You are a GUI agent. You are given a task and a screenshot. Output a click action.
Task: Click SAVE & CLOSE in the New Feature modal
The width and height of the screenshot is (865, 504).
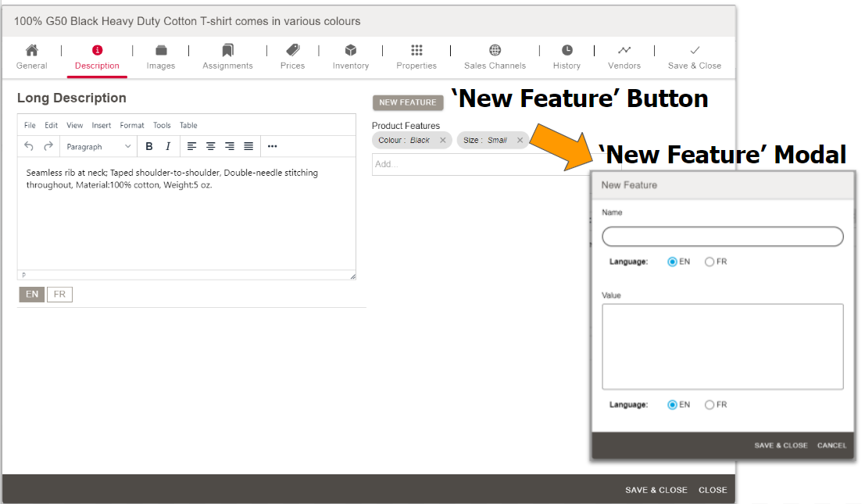coord(781,445)
